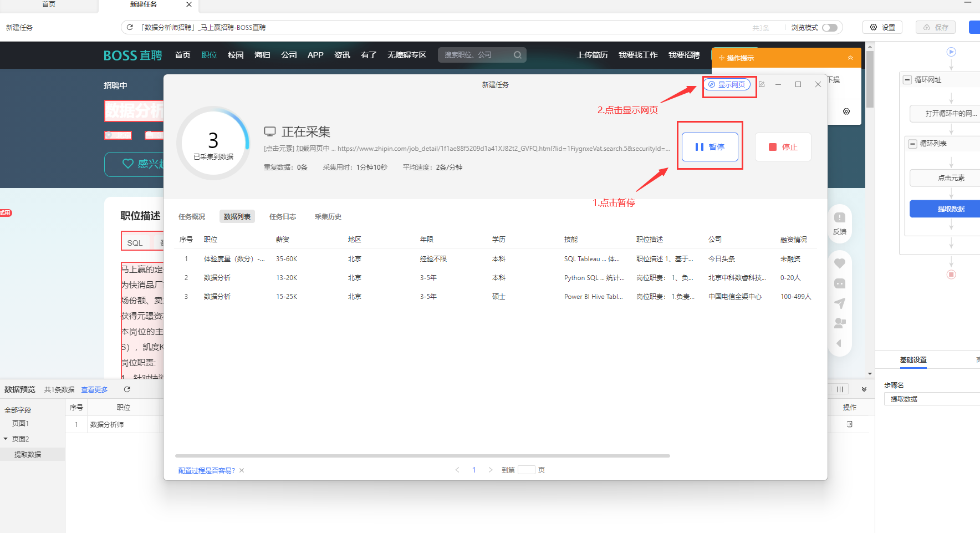
Task: Click the gear icon below the 操作提示 panel
Action: pyautogui.click(x=846, y=111)
